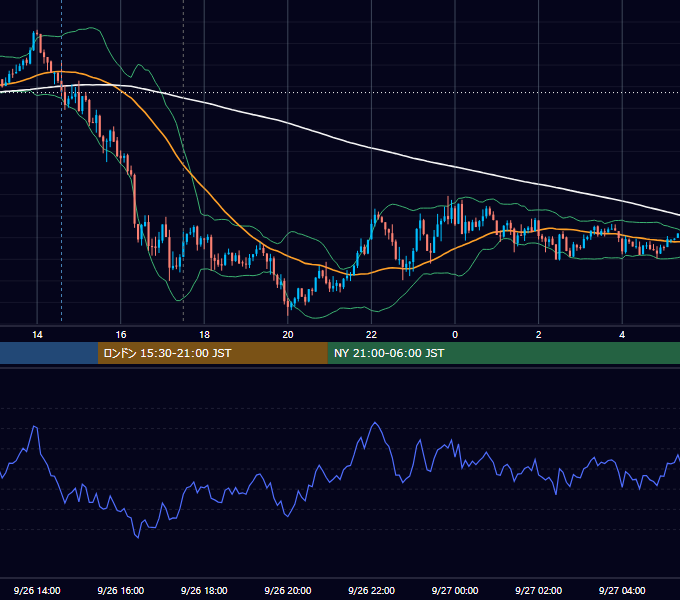Click the date label 9/27 00:00
This screenshot has height=600, width=680.
455,590
